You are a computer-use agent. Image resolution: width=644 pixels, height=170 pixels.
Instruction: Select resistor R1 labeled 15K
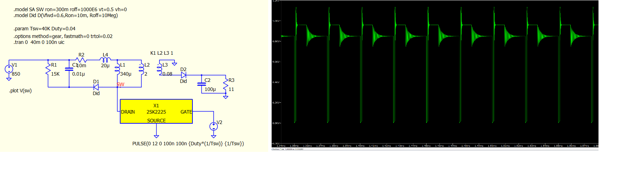(48, 71)
